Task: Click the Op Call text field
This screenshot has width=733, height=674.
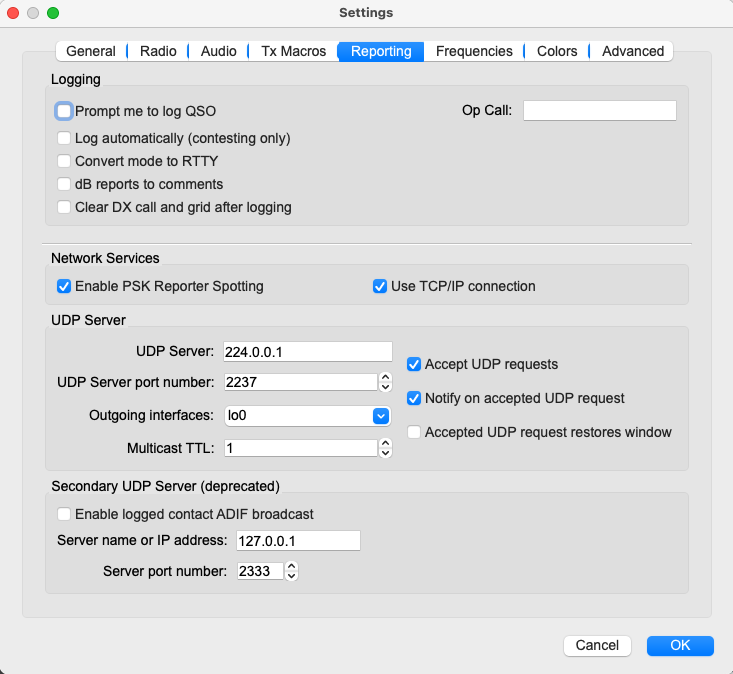Action: 599,110
